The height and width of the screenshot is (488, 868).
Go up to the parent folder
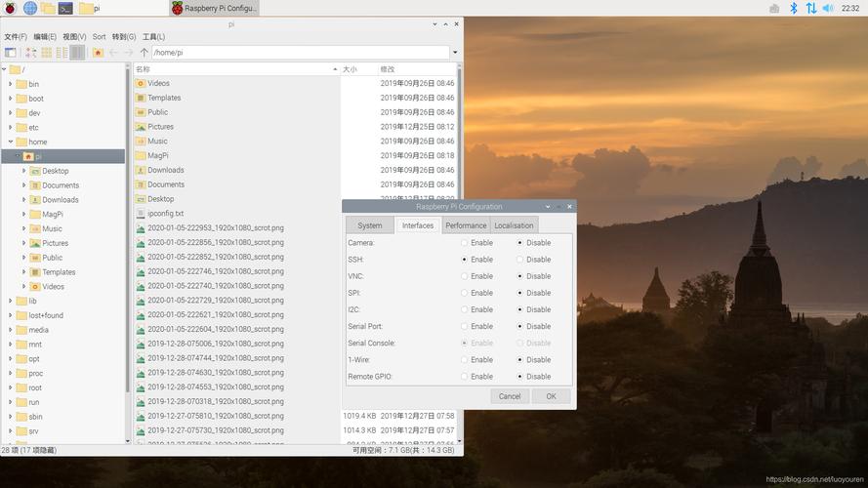145,53
